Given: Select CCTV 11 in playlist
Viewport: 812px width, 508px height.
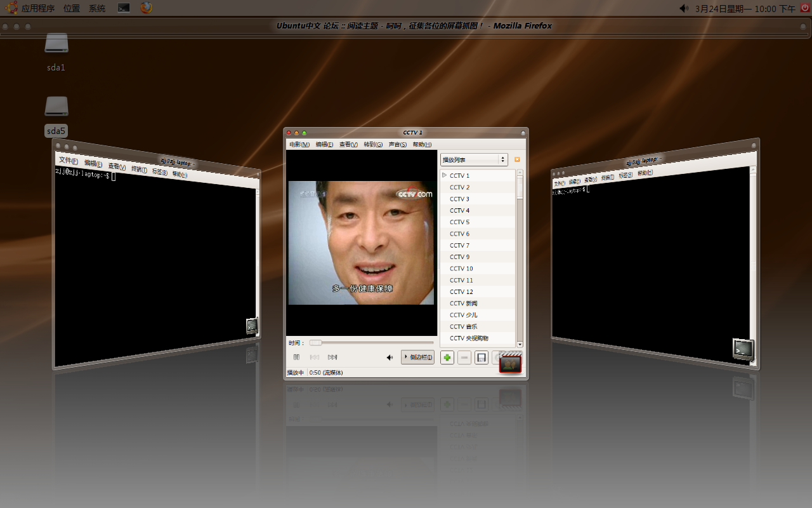Looking at the screenshot, I should click(478, 280).
